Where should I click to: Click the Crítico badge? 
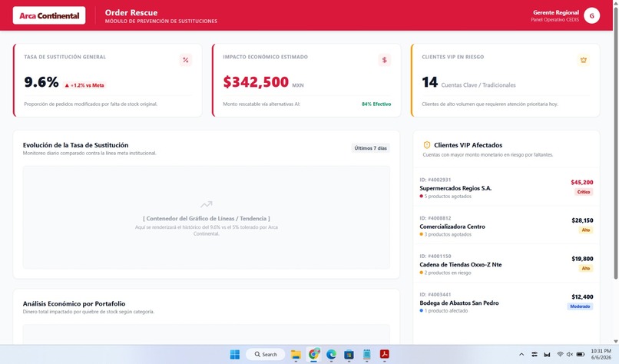click(584, 192)
